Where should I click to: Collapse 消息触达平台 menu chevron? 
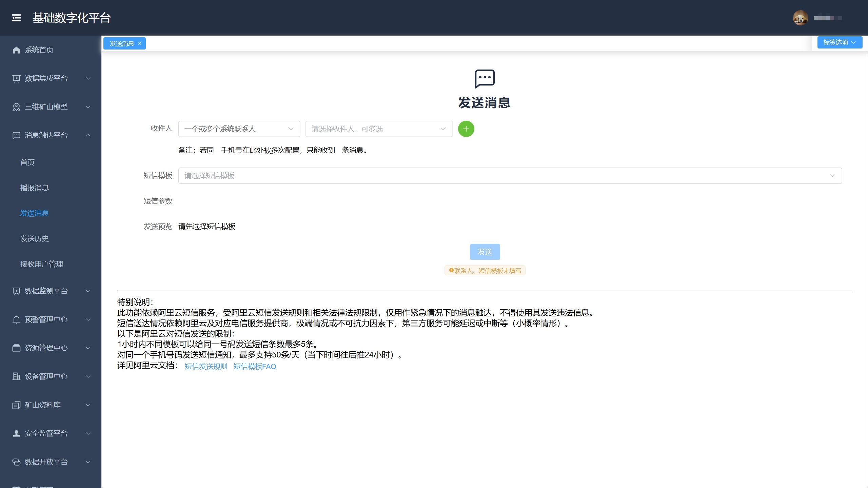[88, 135]
